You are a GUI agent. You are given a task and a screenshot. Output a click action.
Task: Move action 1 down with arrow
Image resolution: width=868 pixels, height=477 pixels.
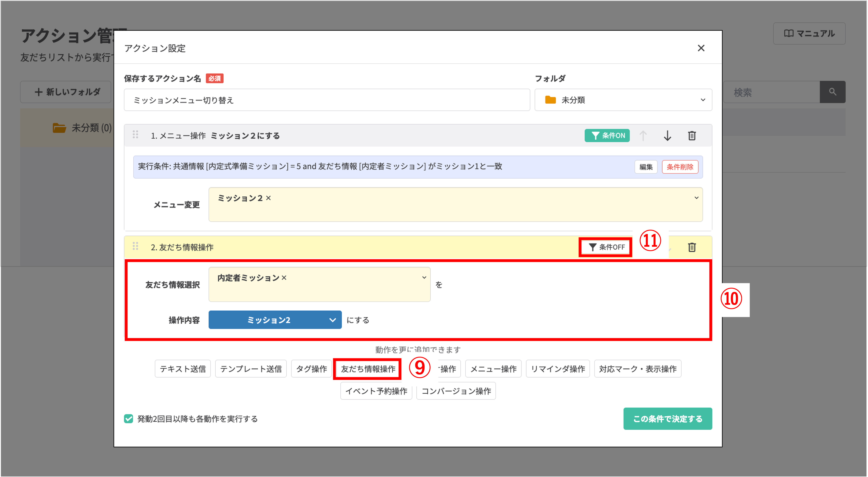coord(667,136)
